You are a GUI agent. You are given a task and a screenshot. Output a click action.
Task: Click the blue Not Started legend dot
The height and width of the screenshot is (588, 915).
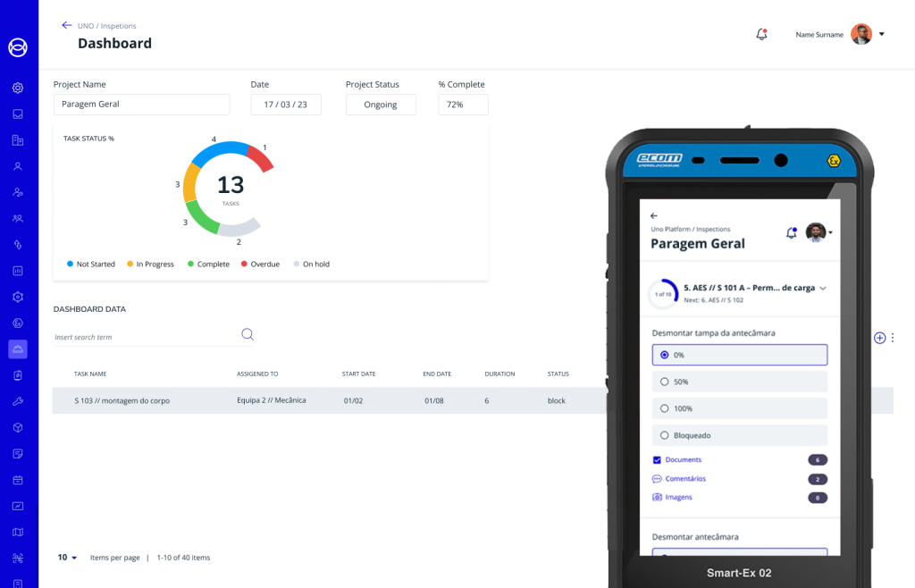tap(70, 265)
